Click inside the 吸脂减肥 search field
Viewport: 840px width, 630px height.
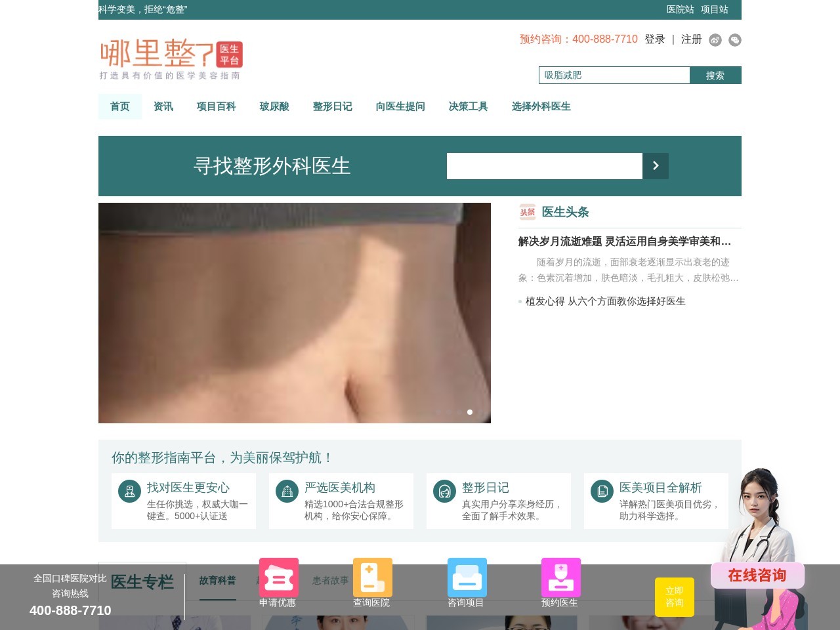coord(614,75)
